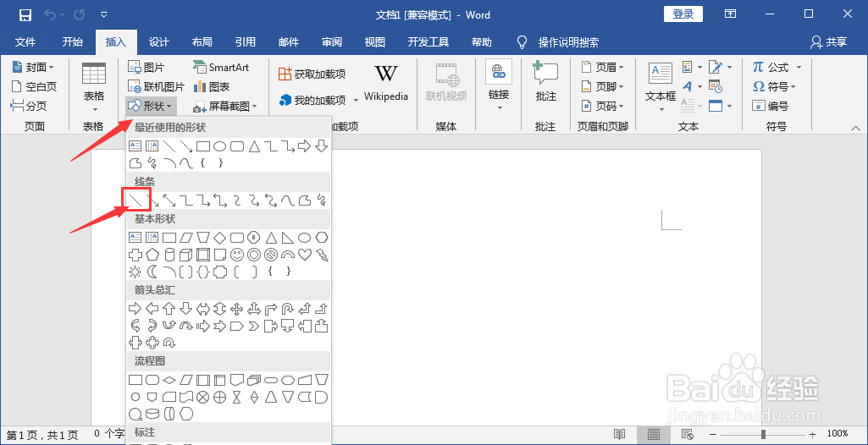This screenshot has height=445, width=868.
Task: Insert a SmartArt graphic
Action: pyautogui.click(x=221, y=68)
